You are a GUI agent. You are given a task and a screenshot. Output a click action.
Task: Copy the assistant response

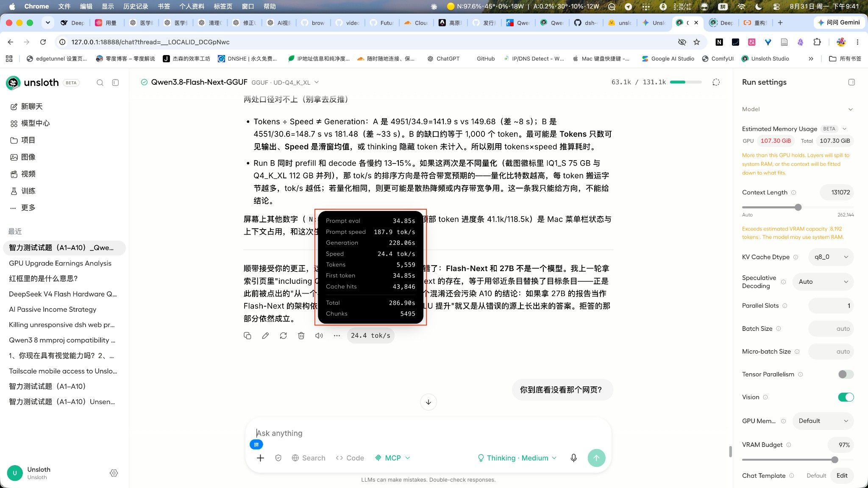point(248,335)
